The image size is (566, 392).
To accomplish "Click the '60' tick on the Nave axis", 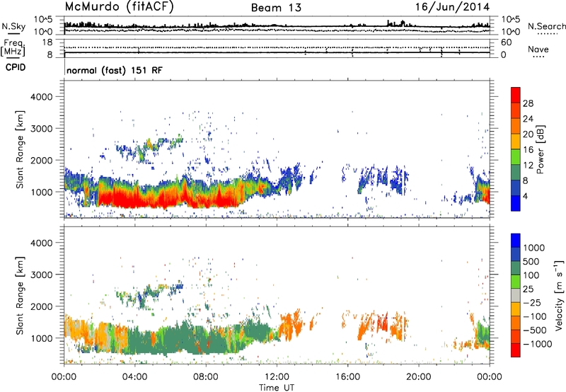I will [x=506, y=42].
